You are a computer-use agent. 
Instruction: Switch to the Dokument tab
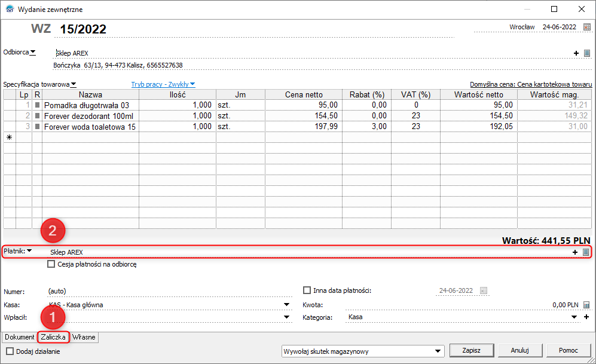(x=19, y=337)
